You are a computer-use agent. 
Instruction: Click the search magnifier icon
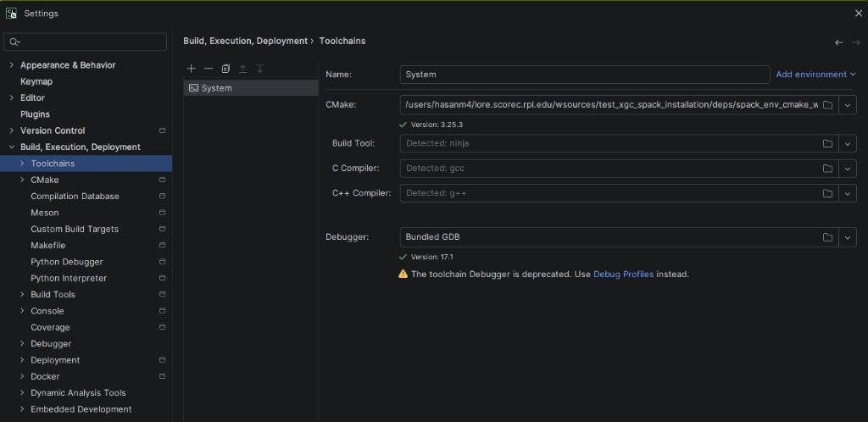point(14,42)
